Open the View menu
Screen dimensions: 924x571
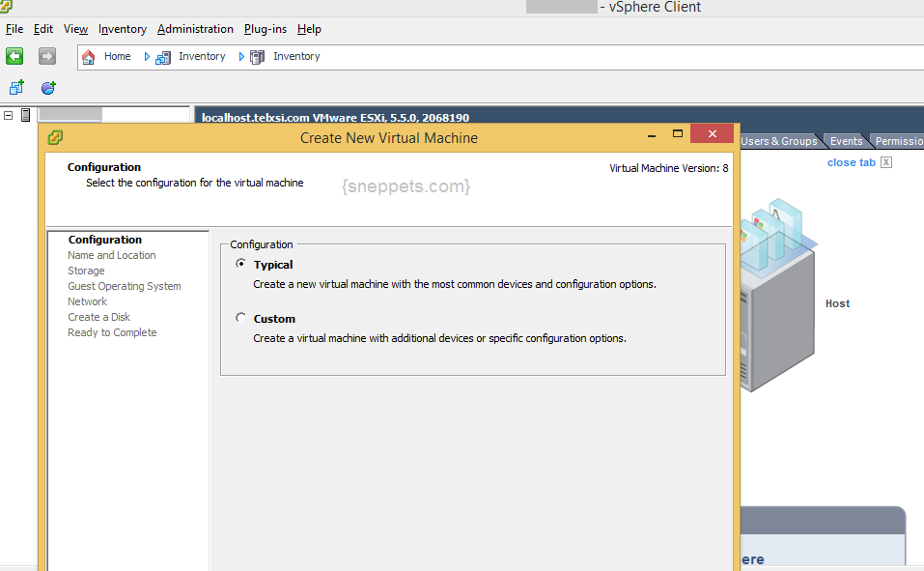[75, 29]
